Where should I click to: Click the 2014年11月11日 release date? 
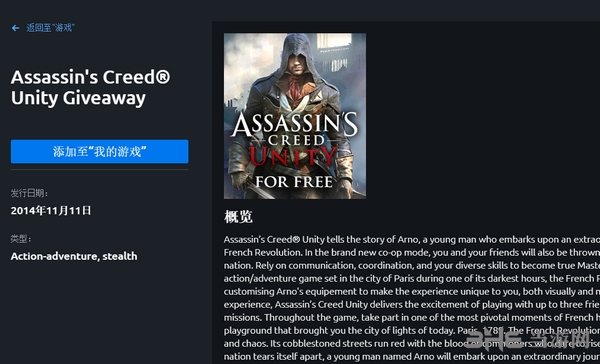pyautogui.click(x=51, y=211)
